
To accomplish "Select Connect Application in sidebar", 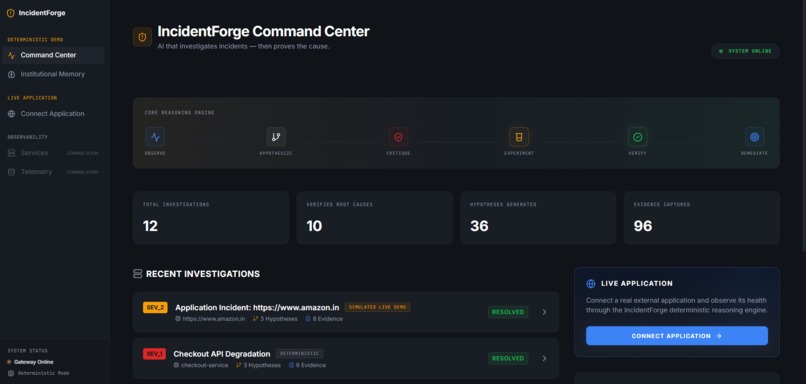I will click(53, 114).
